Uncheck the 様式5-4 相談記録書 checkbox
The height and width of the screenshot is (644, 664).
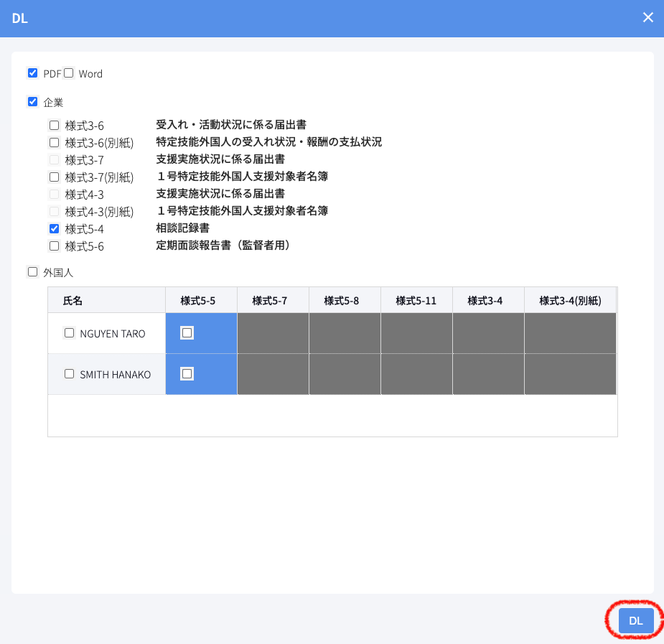click(54, 229)
